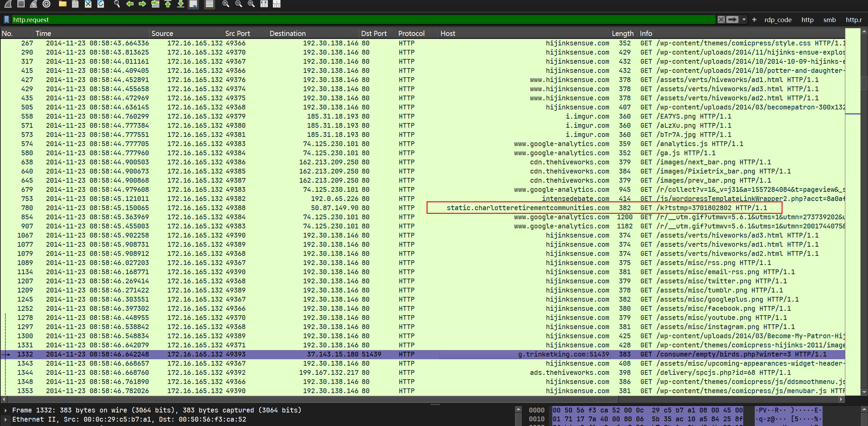Go back in packet history
The width and height of the screenshot is (868, 426).
click(130, 4)
